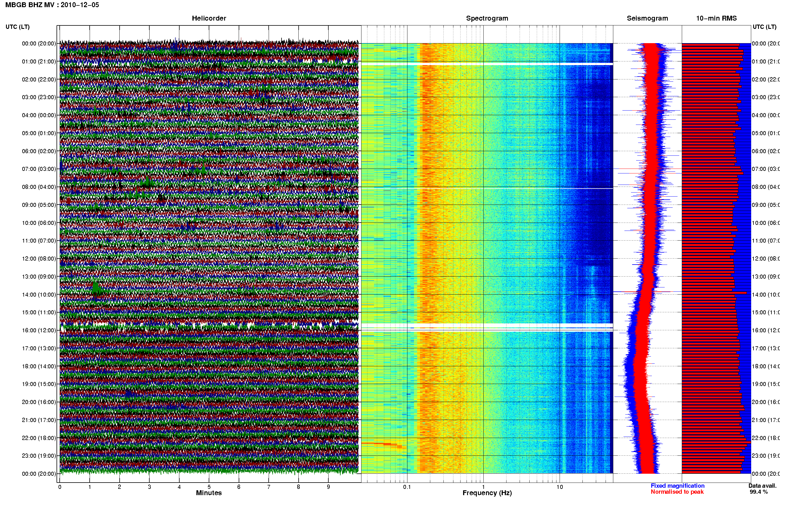Click the left time label '20:00 (16:00)'
The width and height of the screenshot is (812, 508).
point(39,402)
